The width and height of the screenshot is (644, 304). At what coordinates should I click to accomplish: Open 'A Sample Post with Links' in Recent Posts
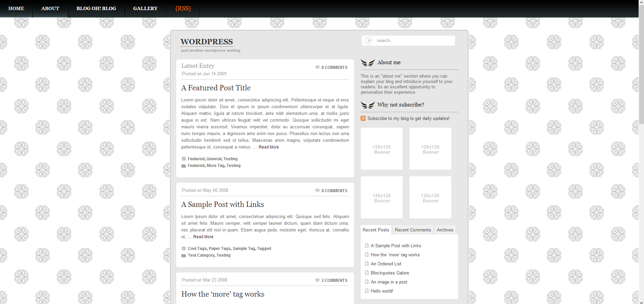[396, 246]
